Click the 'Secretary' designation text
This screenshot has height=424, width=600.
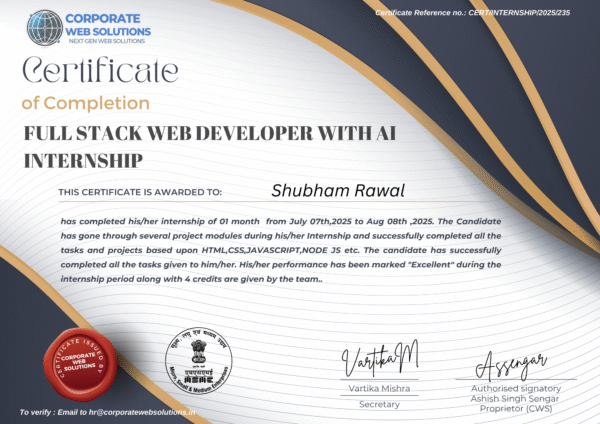coord(379,404)
